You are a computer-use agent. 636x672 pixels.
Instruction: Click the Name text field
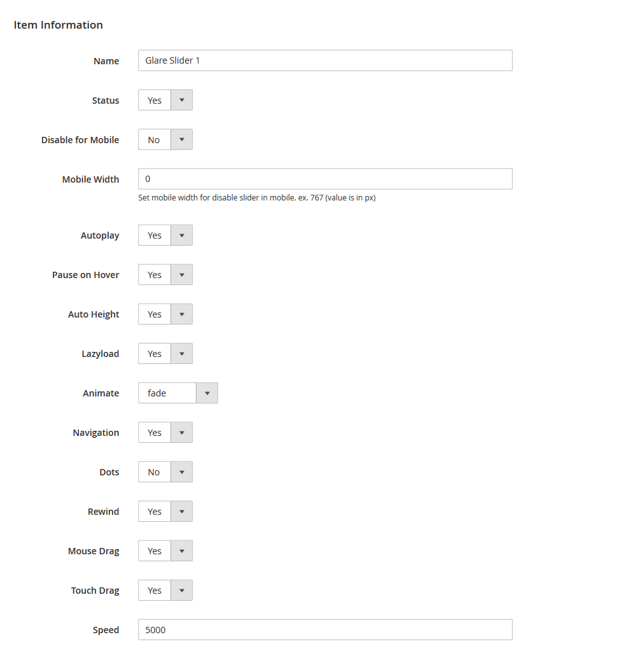325,60
